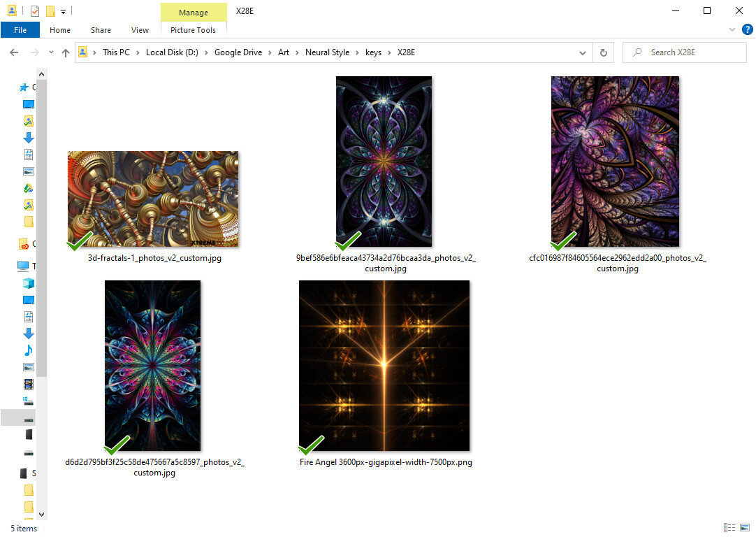Go back with the Back arrow
Viewport: 756px width, 537px height.
tap(14, 52)
